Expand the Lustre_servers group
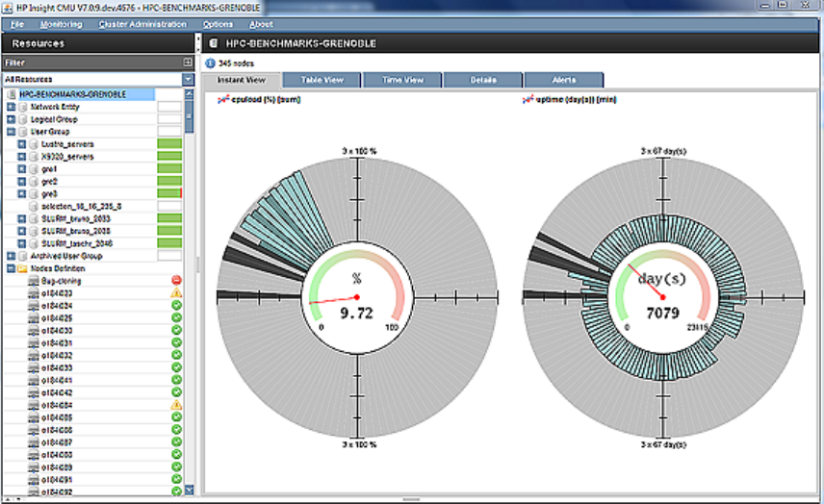 click(x=22, y=143)
